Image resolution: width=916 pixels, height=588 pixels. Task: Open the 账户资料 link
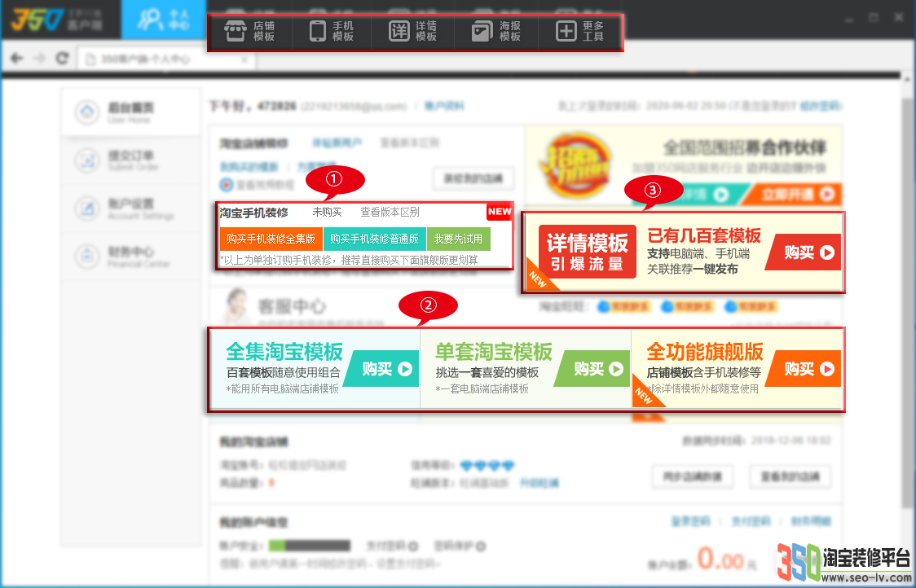pos(444,106)
